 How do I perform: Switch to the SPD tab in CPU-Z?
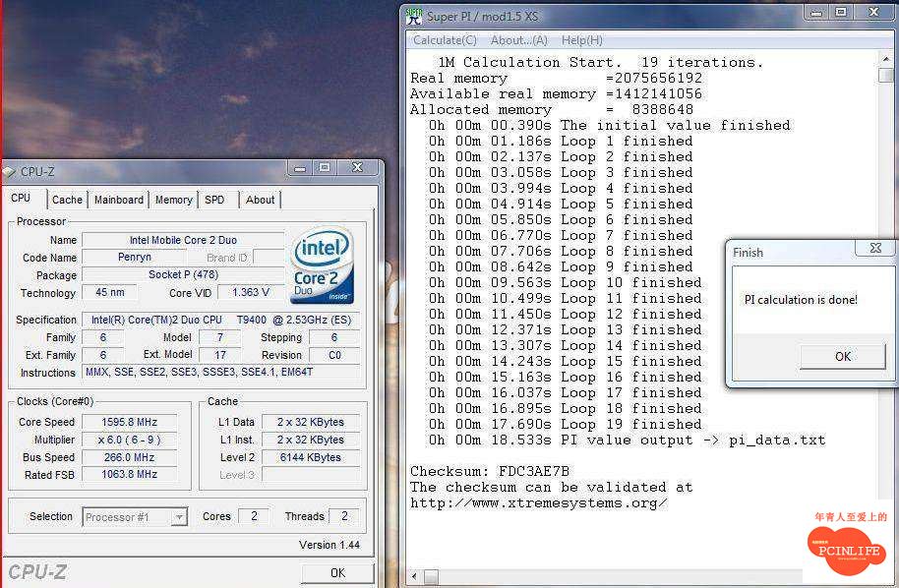coord(214,200)
